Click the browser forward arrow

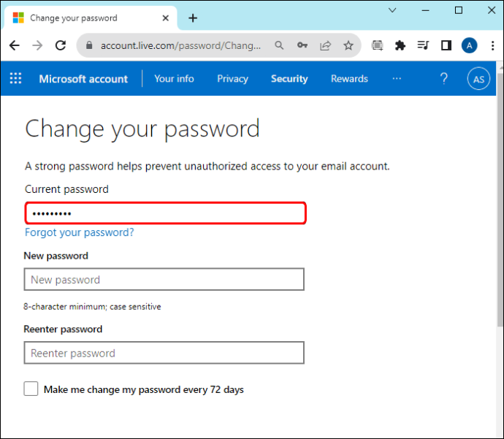click(37, 45)
